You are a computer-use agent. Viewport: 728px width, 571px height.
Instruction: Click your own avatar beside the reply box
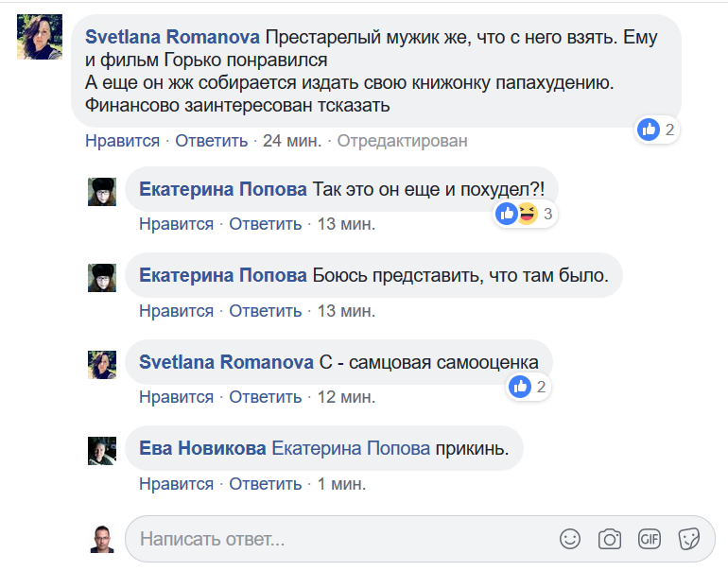pos(101,539)
